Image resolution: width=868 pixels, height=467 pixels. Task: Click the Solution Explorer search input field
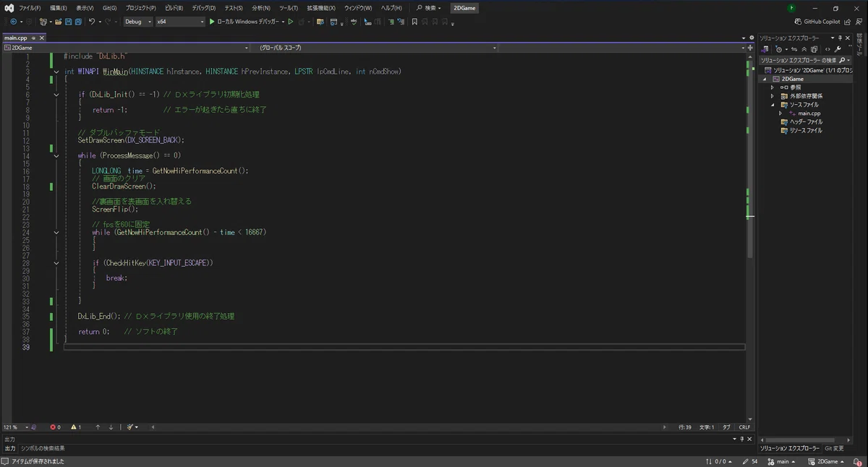point(796,60)
